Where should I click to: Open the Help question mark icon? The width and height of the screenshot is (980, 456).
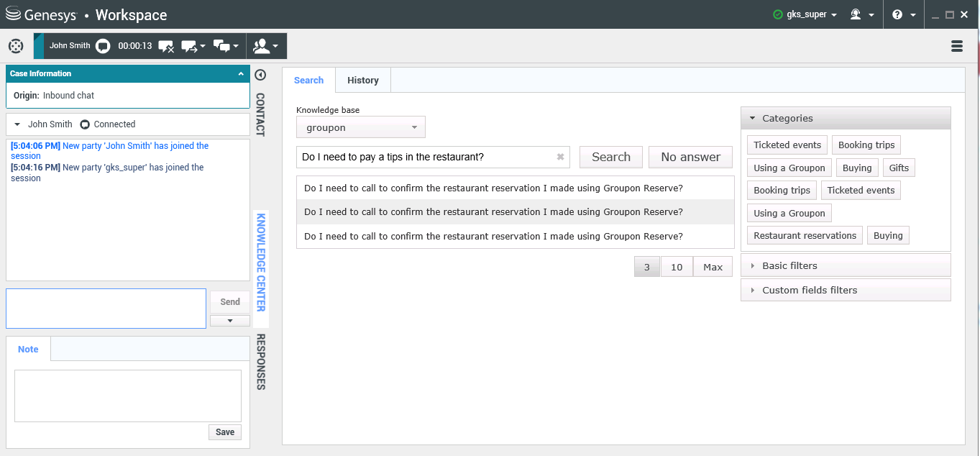(897, 14)
